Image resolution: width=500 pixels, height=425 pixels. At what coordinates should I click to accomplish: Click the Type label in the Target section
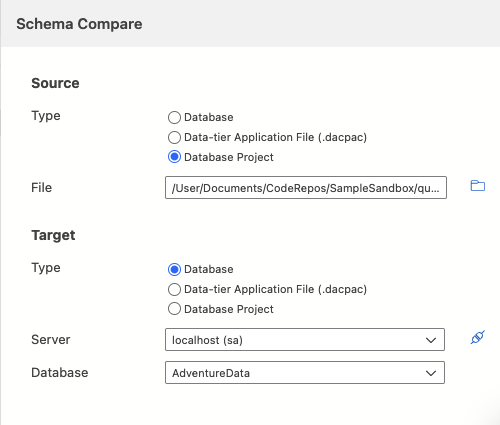tap(46, 268)
